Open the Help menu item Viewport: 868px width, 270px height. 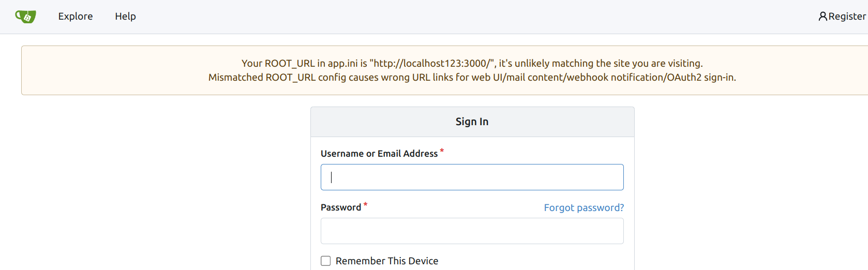point(125,17)
